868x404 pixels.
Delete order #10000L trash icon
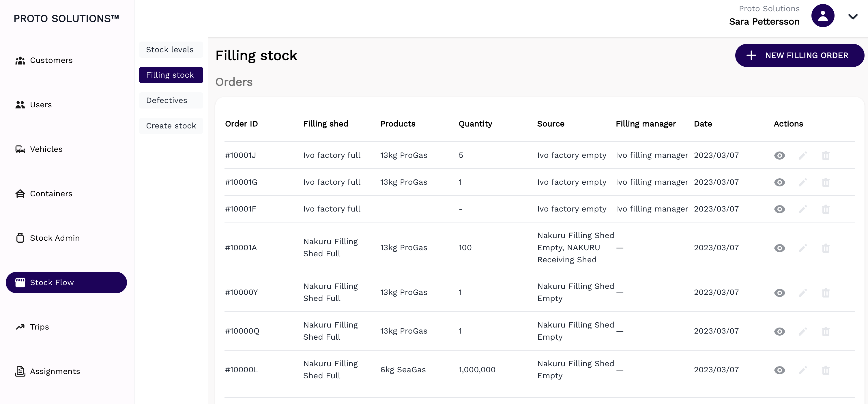826,370
